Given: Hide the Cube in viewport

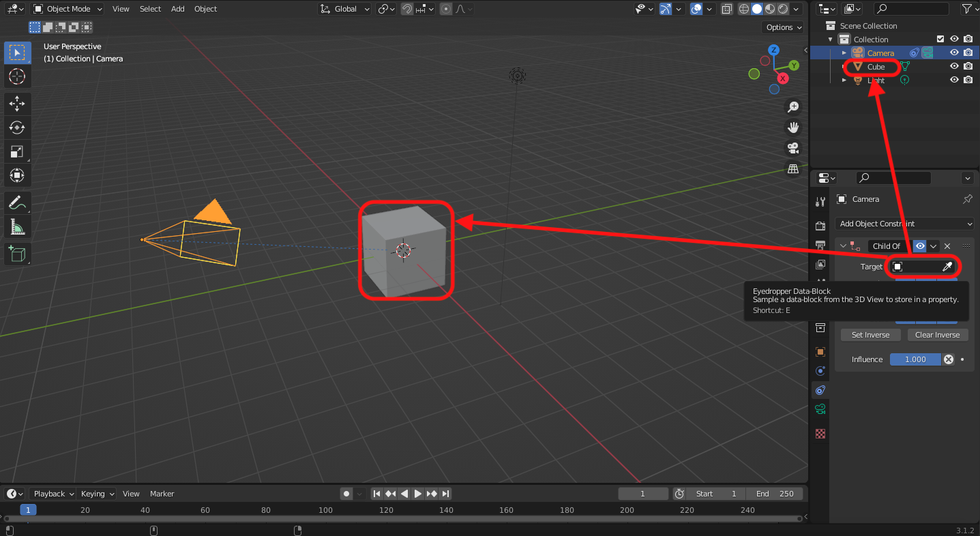Looking at the screenshot, I should tap(955, 66).
